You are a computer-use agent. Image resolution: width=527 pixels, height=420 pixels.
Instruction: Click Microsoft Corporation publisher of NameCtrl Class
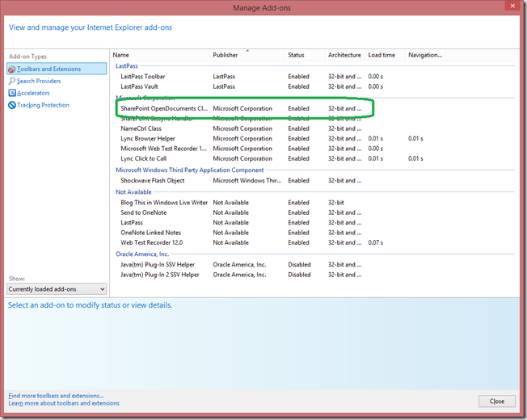coord(242,128)
